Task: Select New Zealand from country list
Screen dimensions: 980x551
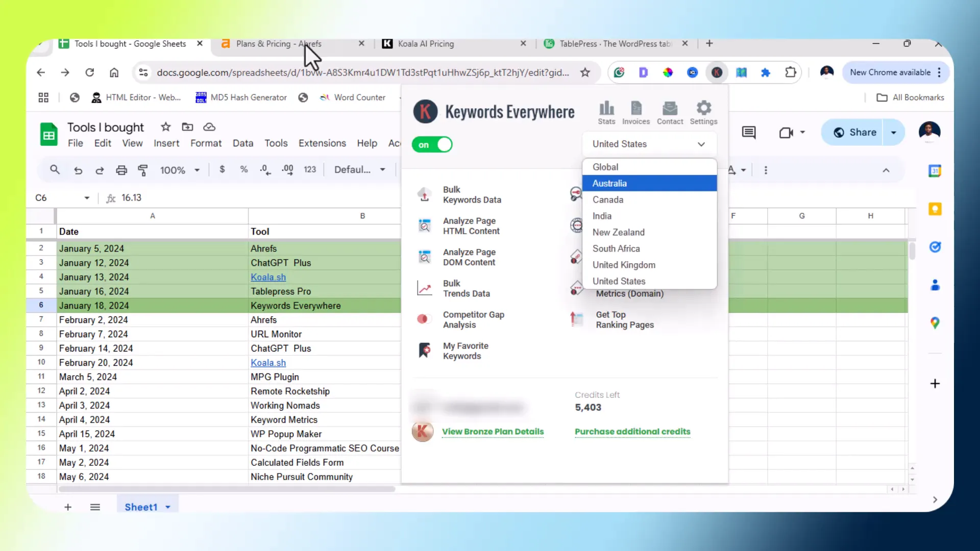Action: point(649,232)
